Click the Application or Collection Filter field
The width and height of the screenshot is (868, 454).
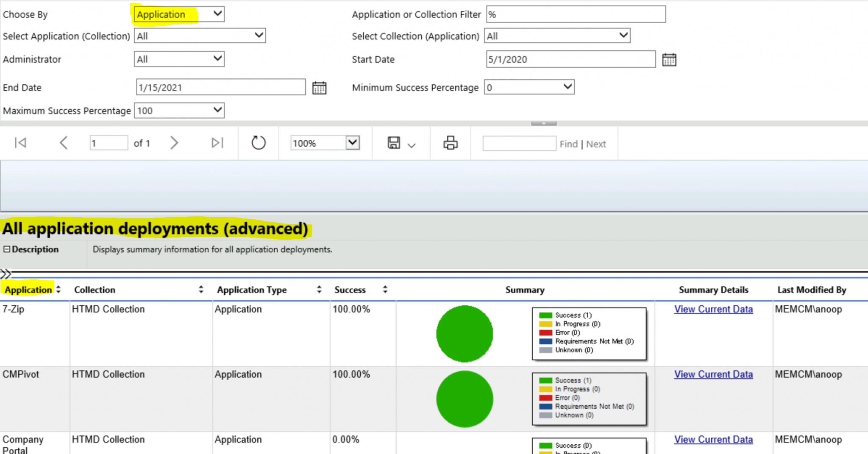pos(576,14)
